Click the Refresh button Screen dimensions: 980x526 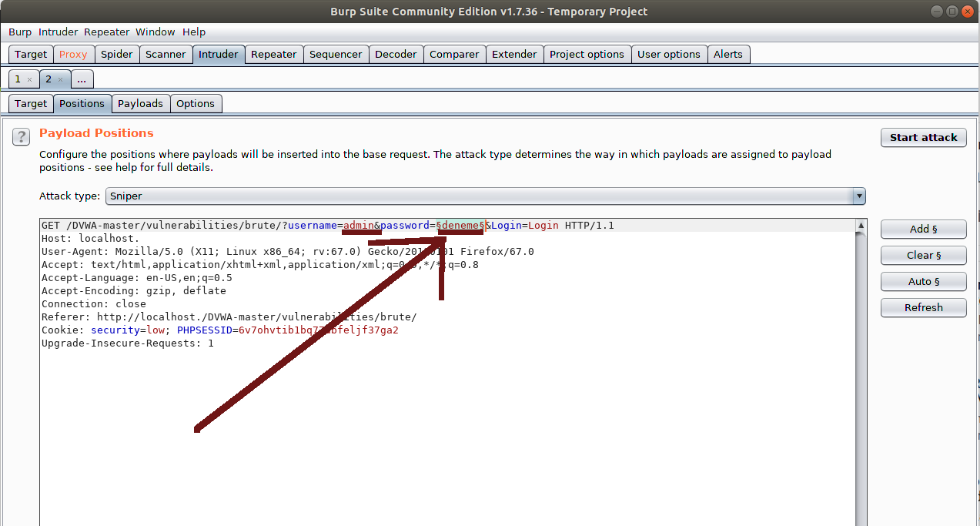click(x=924, y=307)
